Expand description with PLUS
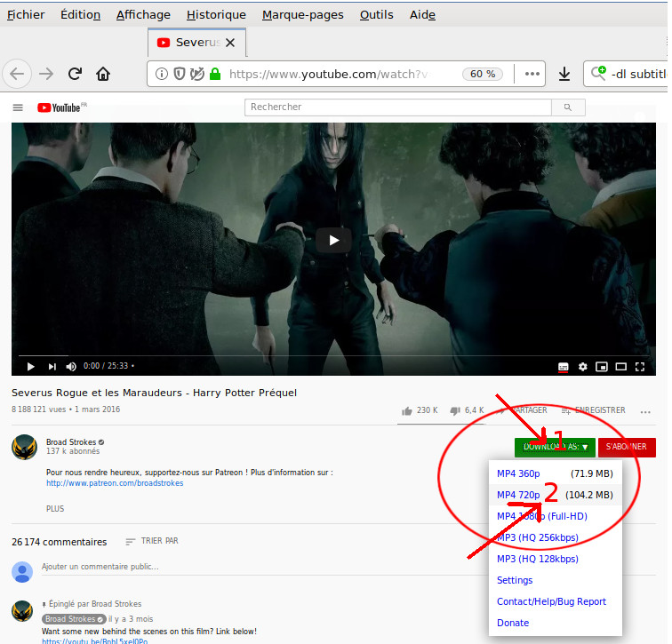 (55, 509)
